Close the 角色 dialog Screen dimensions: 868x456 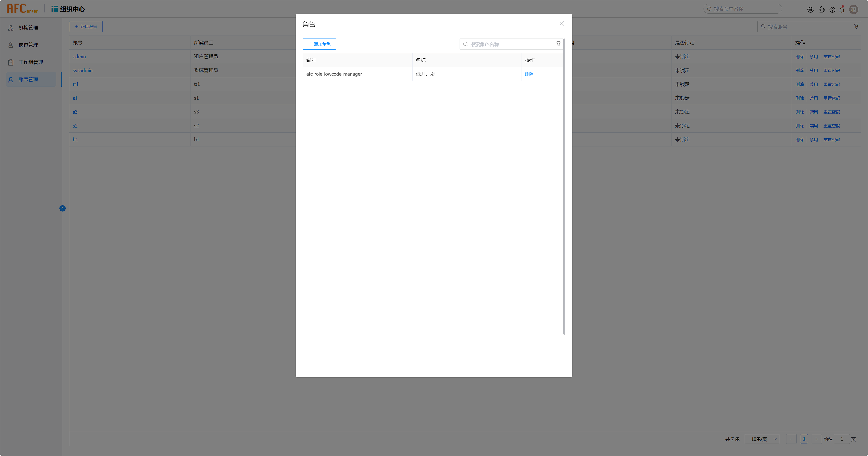[562, 24]
